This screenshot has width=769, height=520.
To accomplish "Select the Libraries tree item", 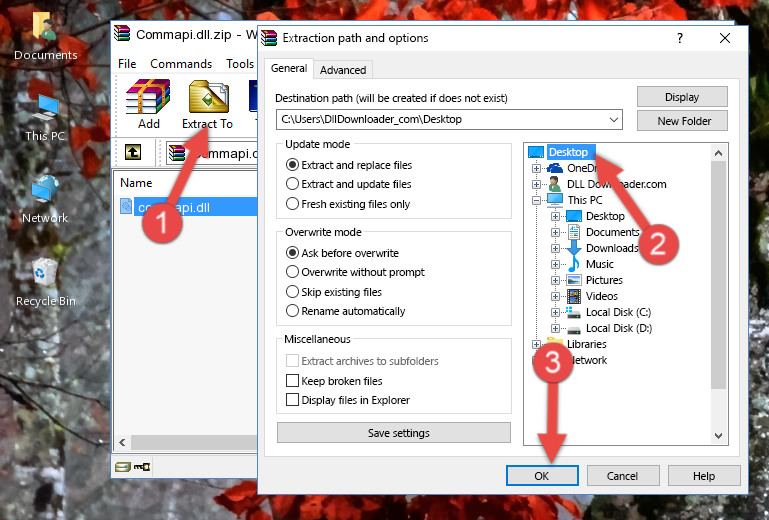I will [x=587, y=344].
